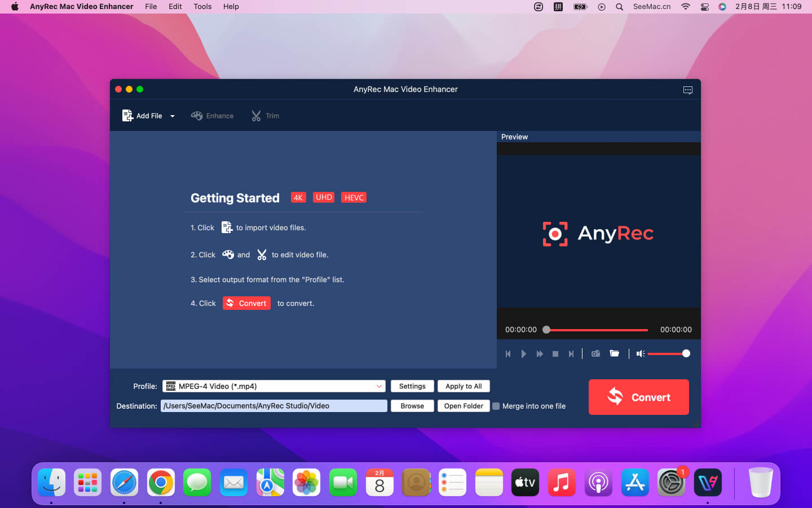Click the large red Convert button
Screen dimensions: 812x508
pos(638,397)
